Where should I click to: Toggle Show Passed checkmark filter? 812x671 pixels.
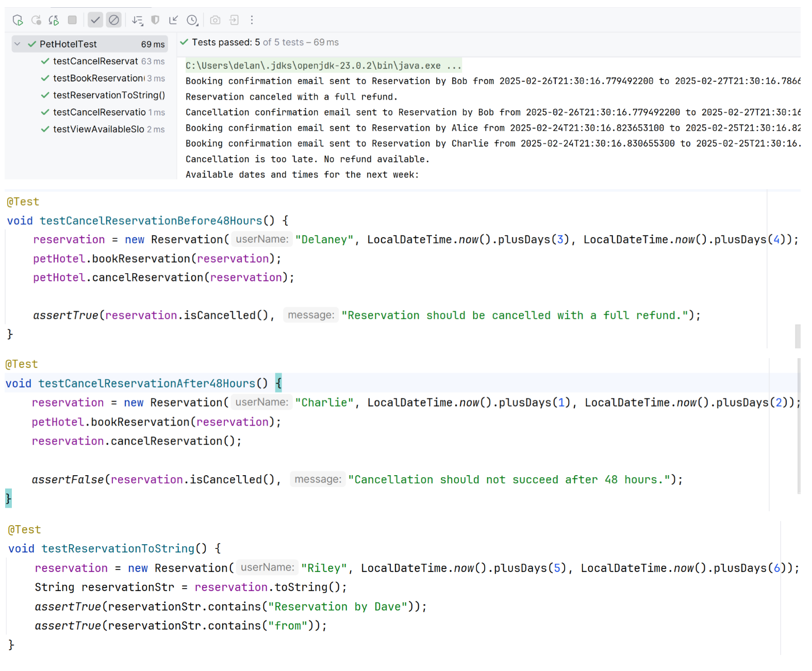click(95, 20)
